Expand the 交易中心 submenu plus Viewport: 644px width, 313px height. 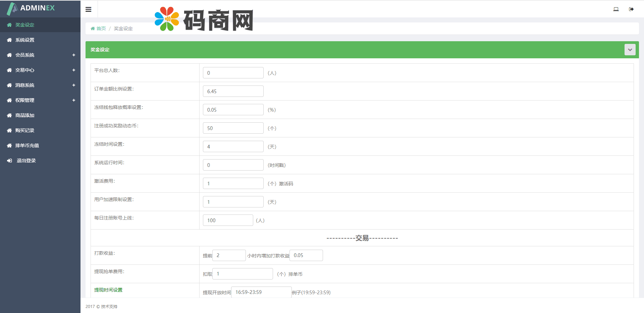[74, 70]
